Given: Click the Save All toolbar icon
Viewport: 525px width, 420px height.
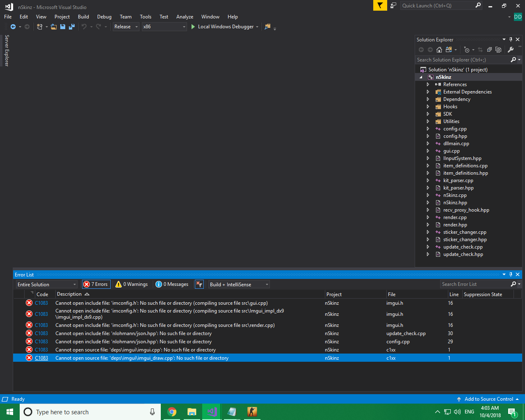Looking at the screenshot, I should point(72,27).
